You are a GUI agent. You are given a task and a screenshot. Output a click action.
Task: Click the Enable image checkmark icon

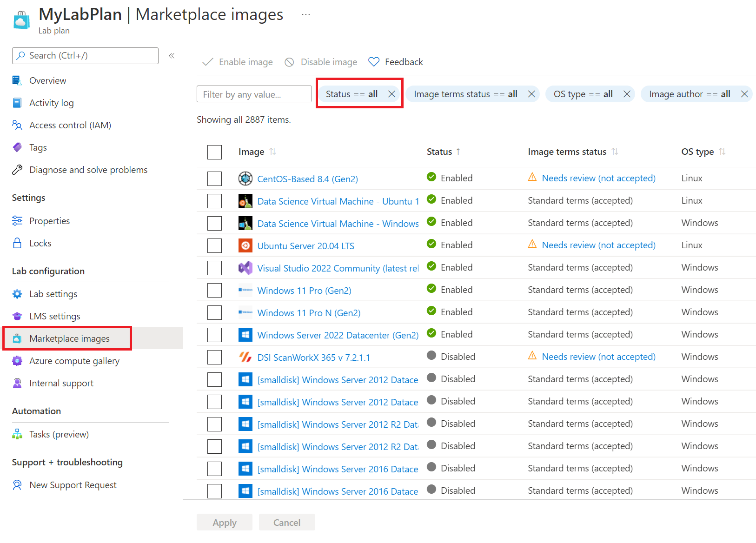[x=207, y=61]
